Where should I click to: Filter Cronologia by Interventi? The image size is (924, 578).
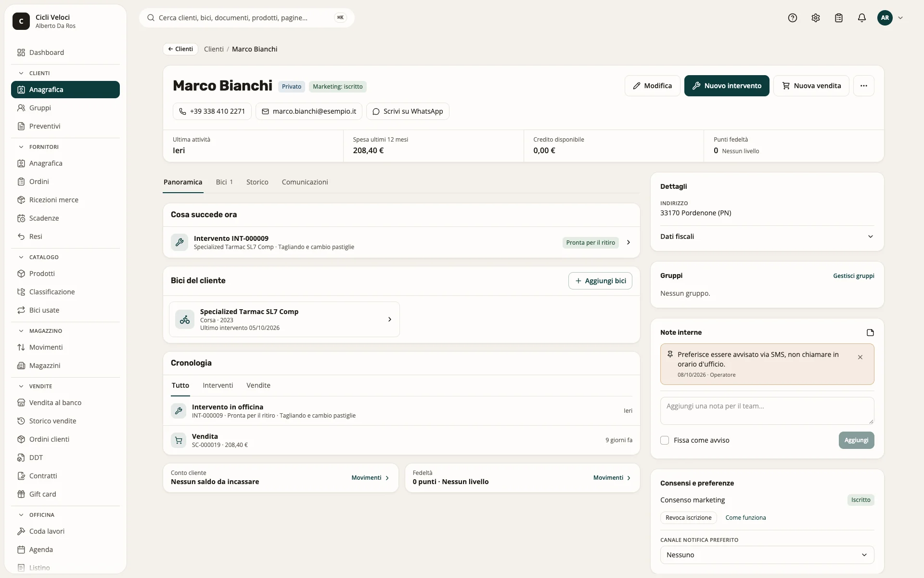tap(218, 385)
